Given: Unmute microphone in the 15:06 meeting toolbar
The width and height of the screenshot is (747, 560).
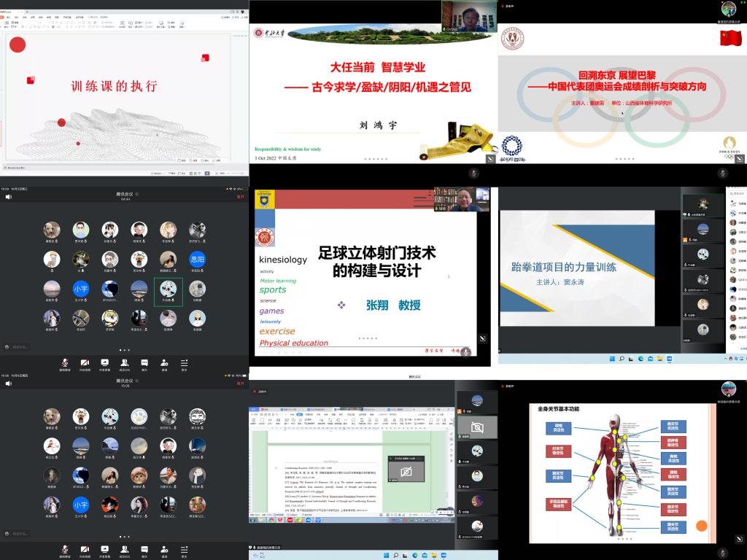Looking at the screenshot, I should point(65,549).
